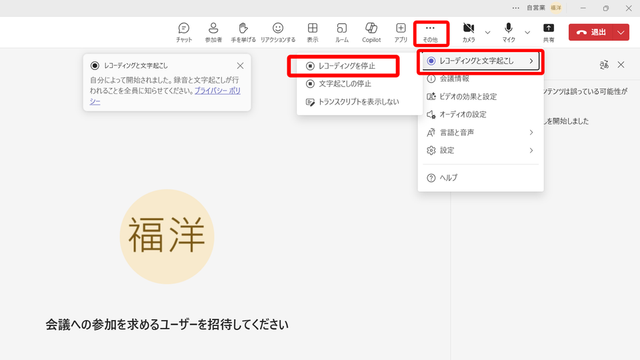Show the 参加者 participants list
640x360 pixels.
(x=213, y=32)
